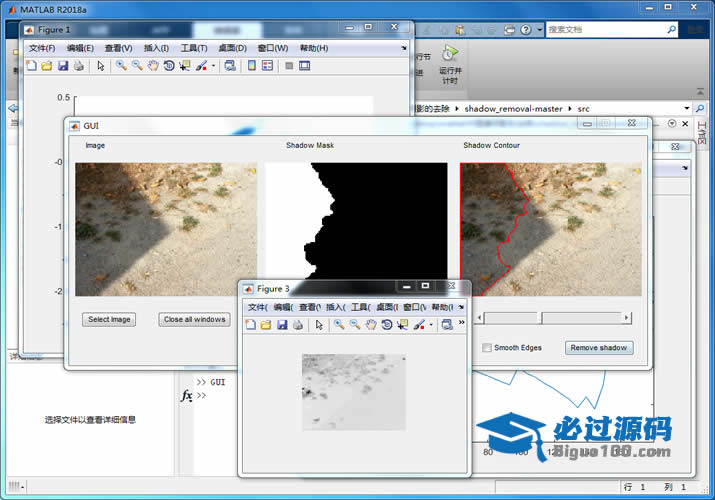Viewport: 715px width, 500px height.
Task: Click the Save icon in Figure 1 toolbar
Action: point(63,66)
